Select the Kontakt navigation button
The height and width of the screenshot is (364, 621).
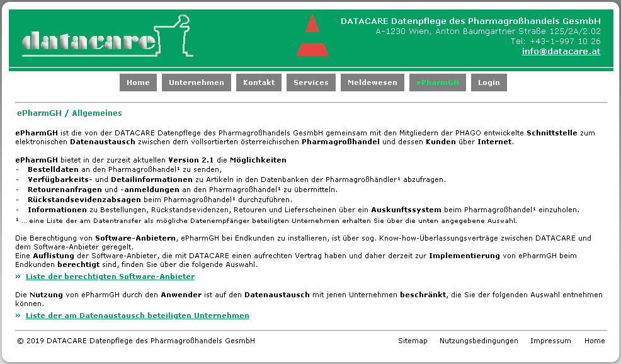tap(259, 82)
